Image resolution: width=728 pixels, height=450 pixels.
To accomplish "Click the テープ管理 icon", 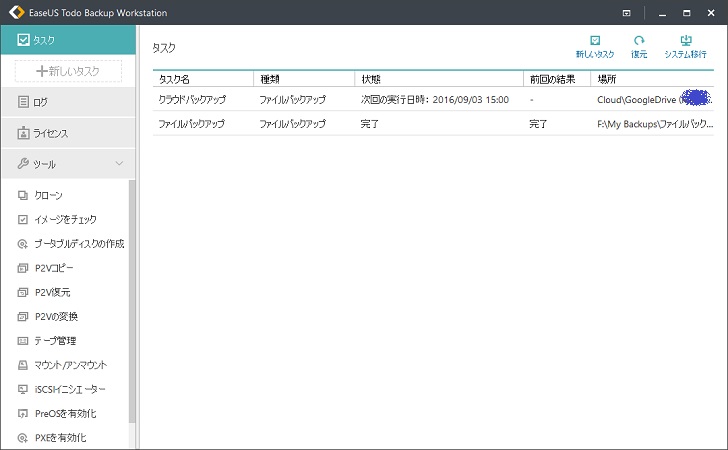I will tap(22, 341).
